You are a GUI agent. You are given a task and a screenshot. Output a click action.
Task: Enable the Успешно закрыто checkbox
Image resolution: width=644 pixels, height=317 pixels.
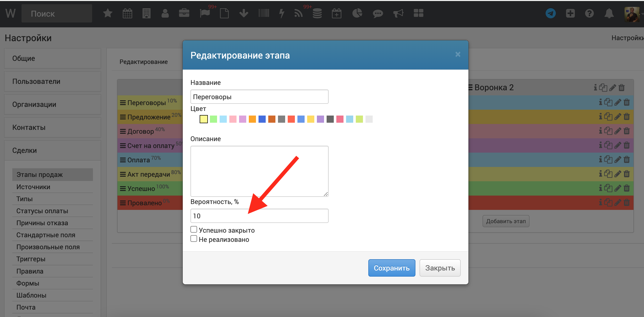pos(194,229)
